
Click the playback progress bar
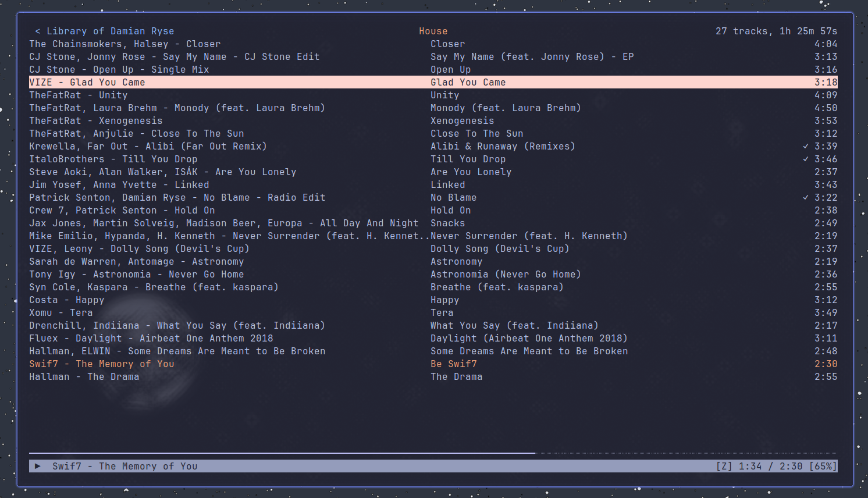433,453
